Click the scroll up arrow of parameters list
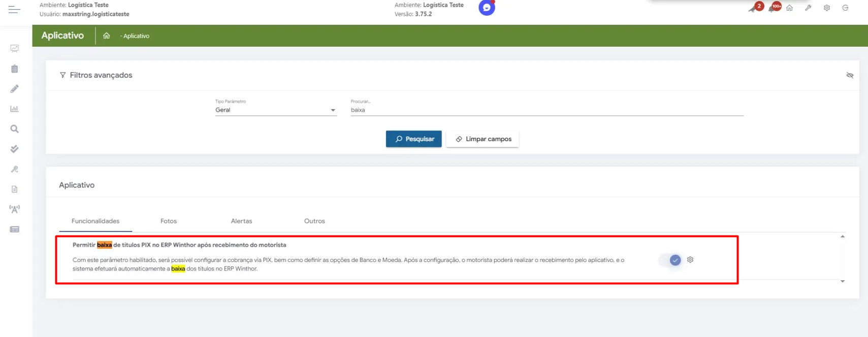The width and height of the screenshot is (868, 337). point(843,237)
